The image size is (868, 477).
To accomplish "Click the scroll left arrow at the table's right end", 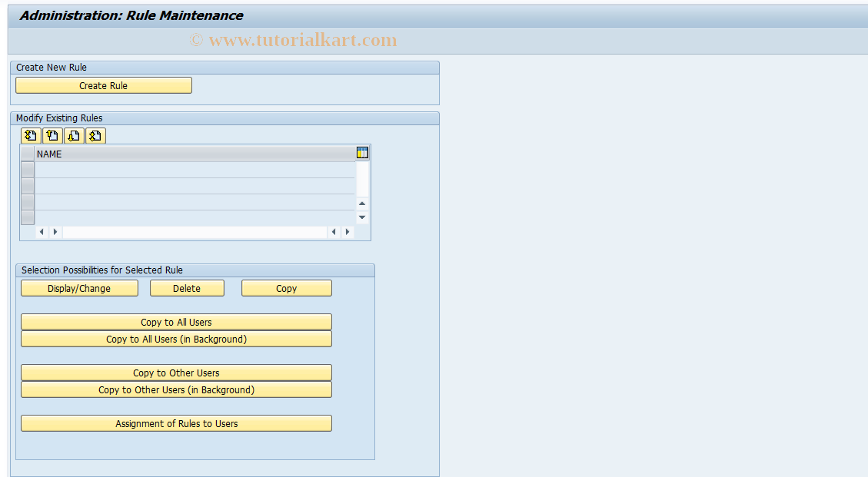I will click(333, 232).
